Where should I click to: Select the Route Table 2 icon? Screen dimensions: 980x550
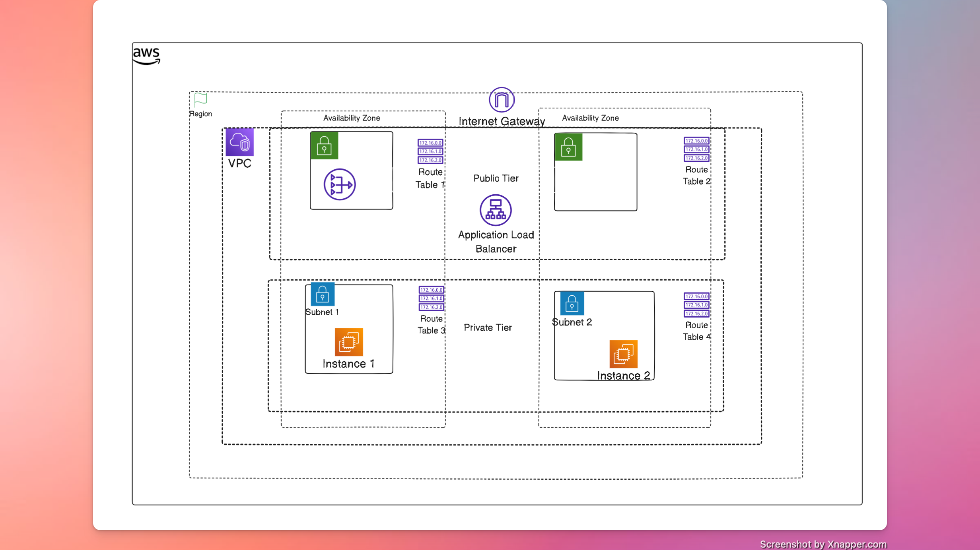[x=696, y=149]
